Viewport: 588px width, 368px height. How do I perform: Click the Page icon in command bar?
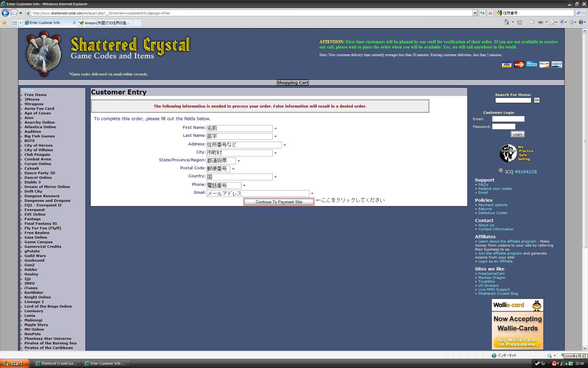[x=552, y=22]
